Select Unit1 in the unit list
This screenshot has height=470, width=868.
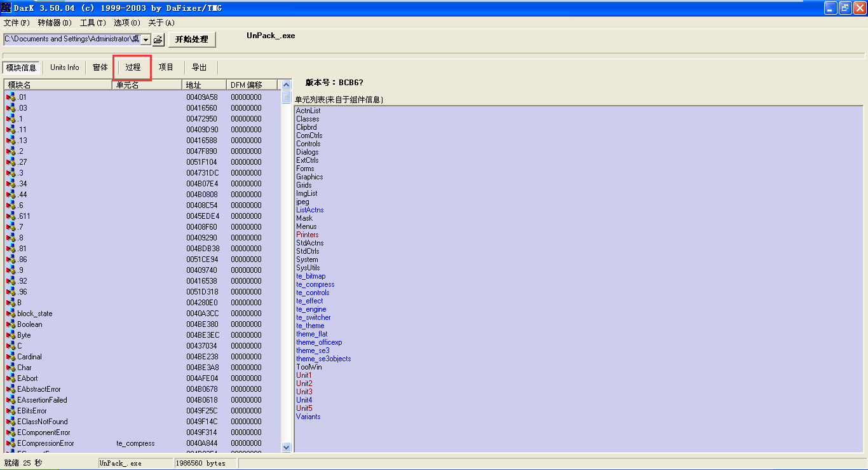click(x=304, y=375)
